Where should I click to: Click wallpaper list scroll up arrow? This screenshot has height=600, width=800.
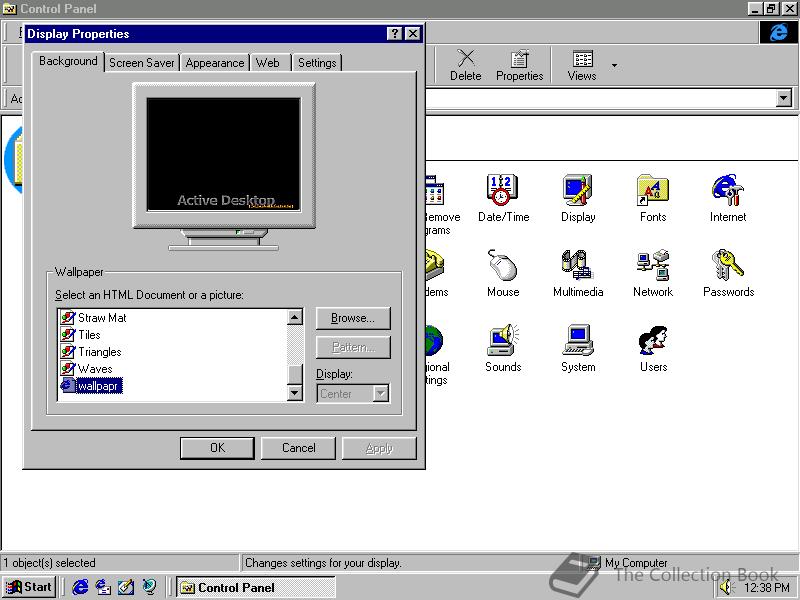coord(295,317)
